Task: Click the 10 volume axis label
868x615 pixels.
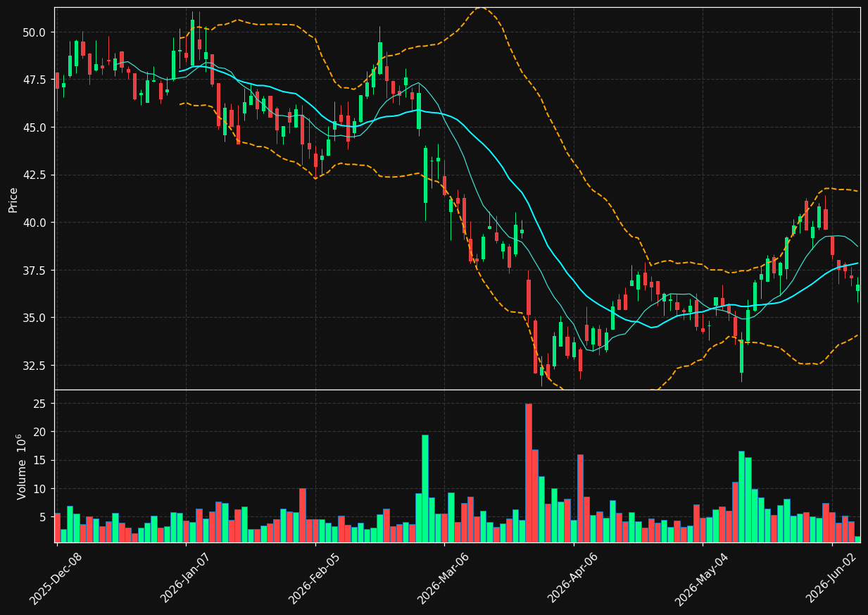Action: [40, 489]
